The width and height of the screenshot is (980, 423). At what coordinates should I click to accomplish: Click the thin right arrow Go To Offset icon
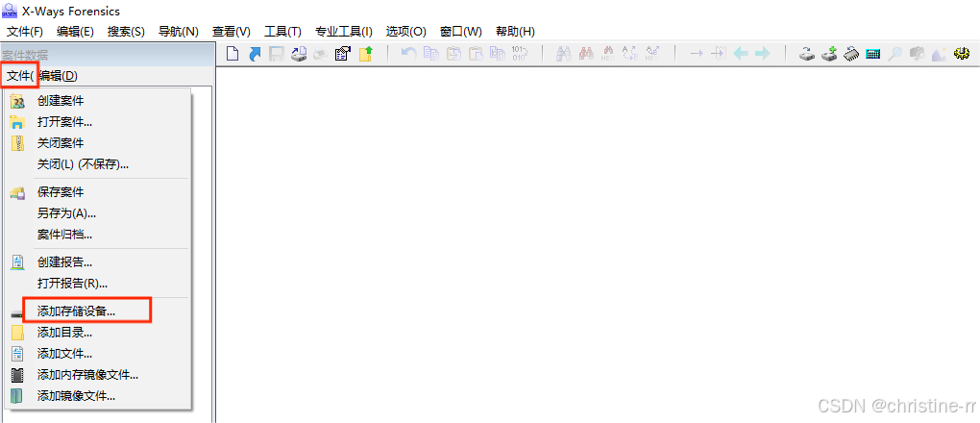coord(697,54)
